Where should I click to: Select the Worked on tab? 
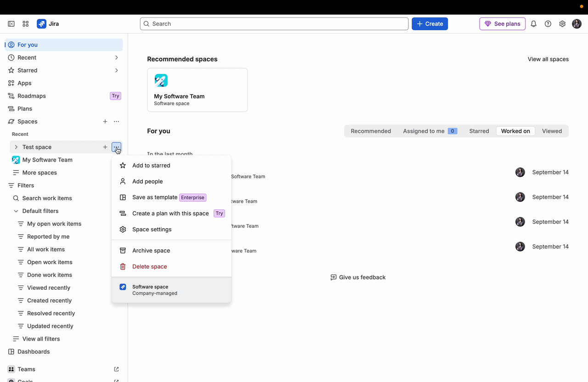tap(515, 131)
